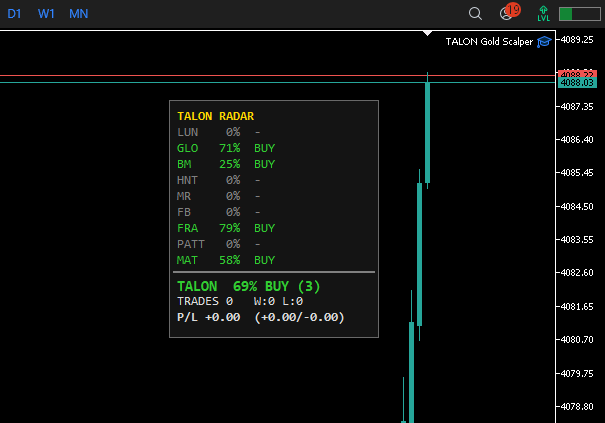Click the 4079.75 price scale label
The image size is (605, 423).
click(577, 374)
